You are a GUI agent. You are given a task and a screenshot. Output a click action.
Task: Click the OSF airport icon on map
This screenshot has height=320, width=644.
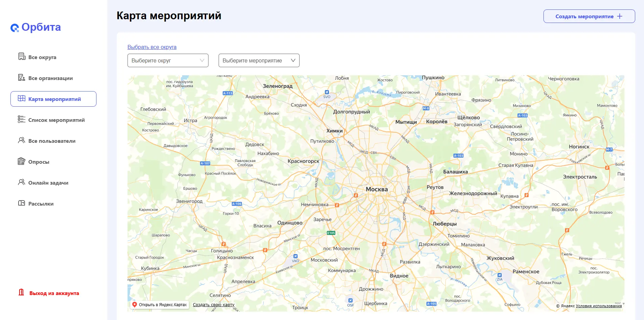tap(351, 300)
